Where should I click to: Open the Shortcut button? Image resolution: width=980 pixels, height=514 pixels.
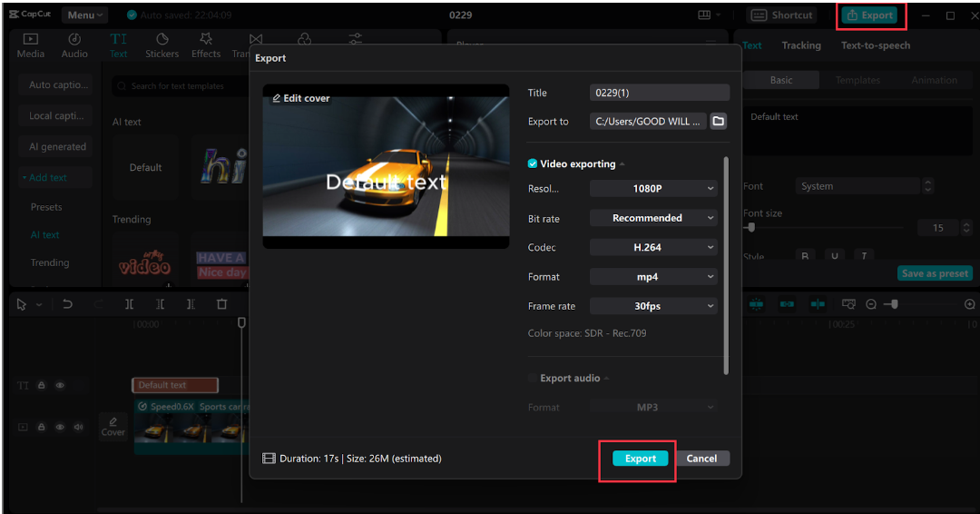click(782, 15)
